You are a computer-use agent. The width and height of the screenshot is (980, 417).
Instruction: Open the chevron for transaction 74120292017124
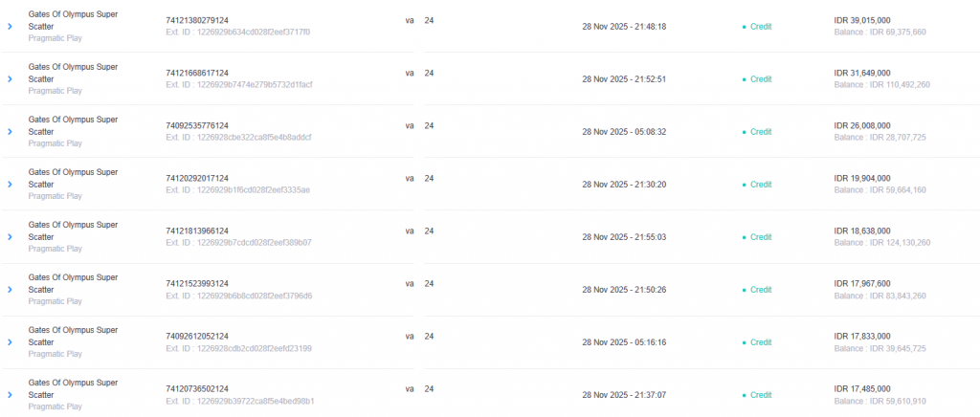[10, 185]
